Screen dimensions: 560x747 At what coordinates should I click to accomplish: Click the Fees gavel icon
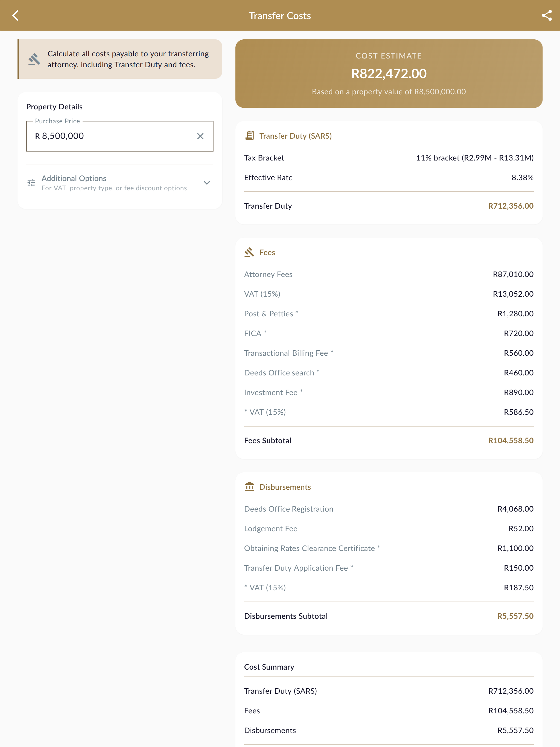click(x=249, y=252)
